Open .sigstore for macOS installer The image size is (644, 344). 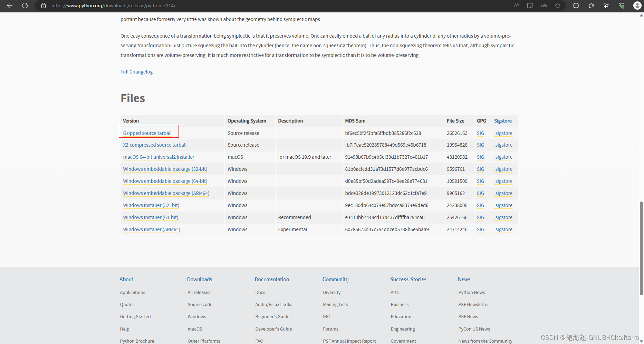tap(503, 157)
